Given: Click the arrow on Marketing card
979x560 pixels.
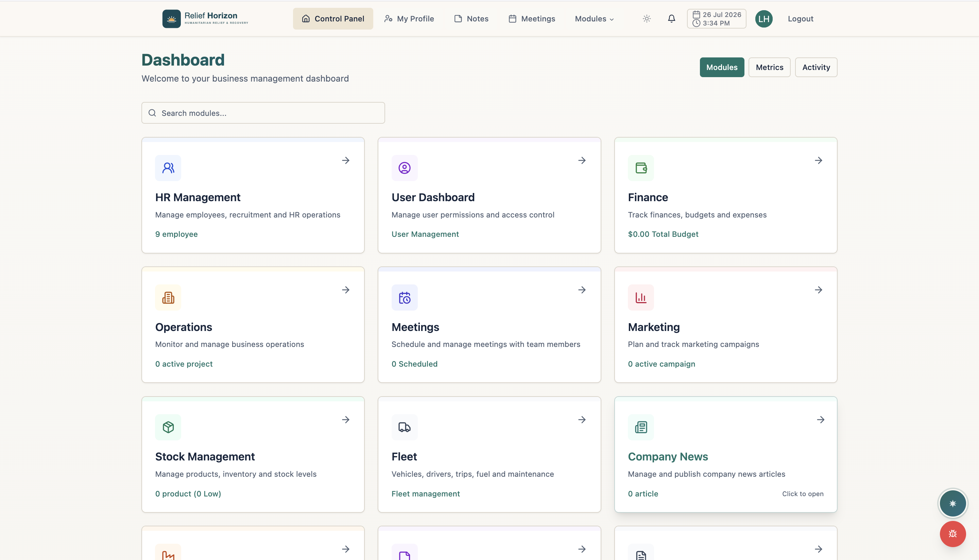Looking at the screenshot, I should pyautogui.click(x=818, y=290).
